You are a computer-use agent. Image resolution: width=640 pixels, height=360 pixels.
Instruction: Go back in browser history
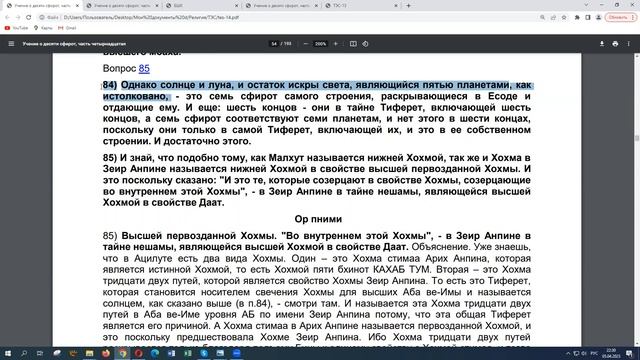(7, 18)
